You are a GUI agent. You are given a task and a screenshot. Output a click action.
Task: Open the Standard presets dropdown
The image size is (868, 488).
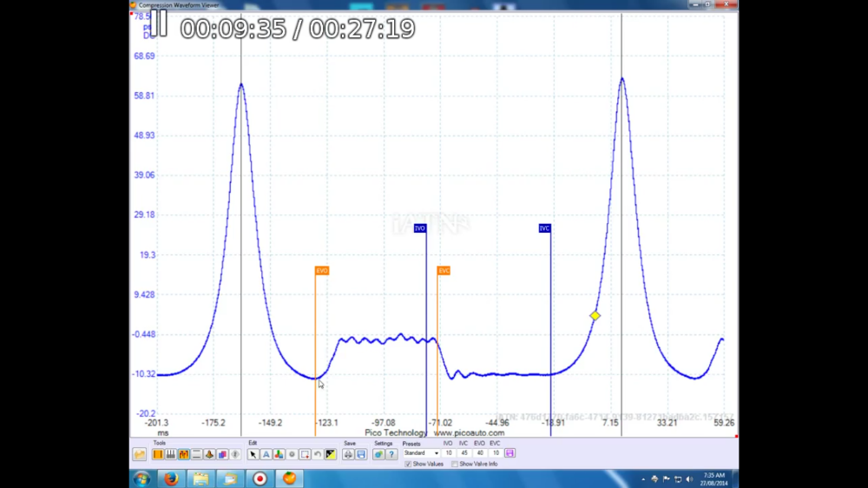point(421,453)
